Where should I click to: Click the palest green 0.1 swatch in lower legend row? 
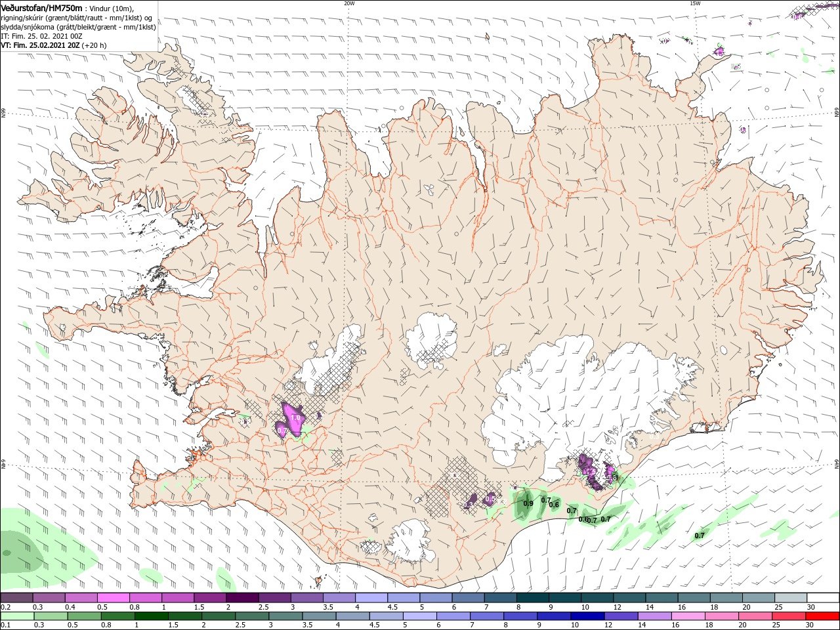coord(17,616)
